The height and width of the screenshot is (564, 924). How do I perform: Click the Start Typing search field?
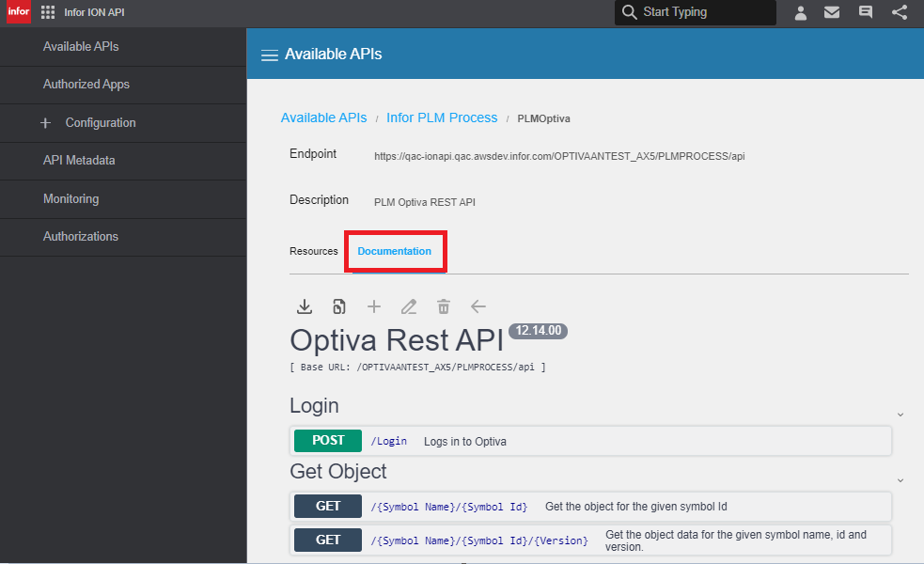696,12
